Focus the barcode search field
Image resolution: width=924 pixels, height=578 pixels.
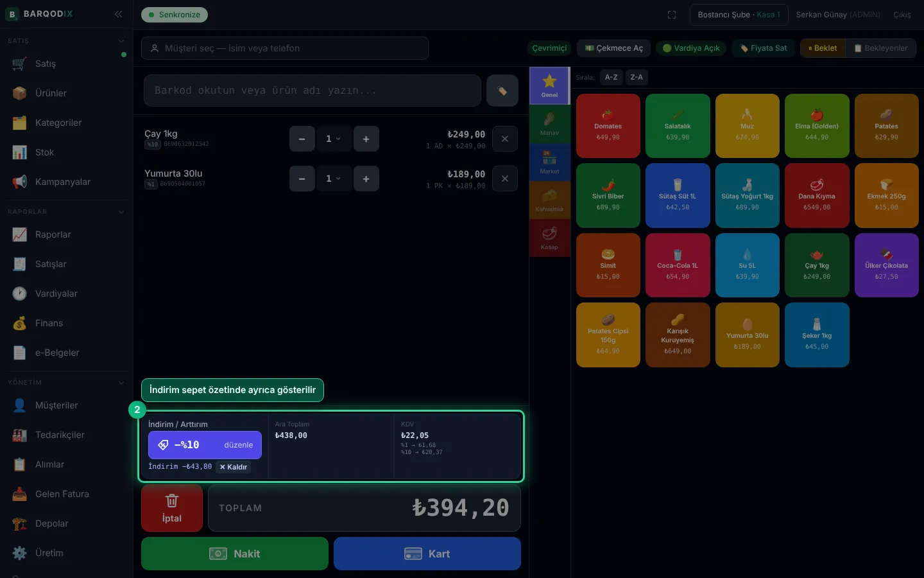pos(312,91)
